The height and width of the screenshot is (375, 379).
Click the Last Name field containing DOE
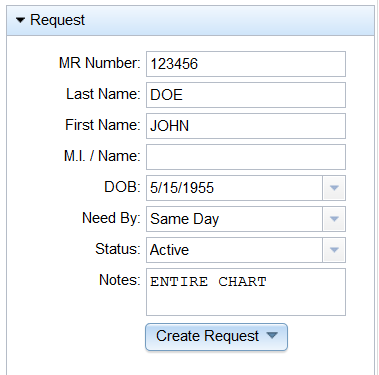246,95
